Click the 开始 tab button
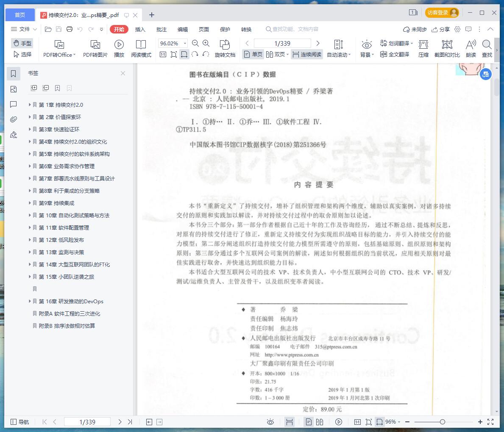 coord(119,29)
